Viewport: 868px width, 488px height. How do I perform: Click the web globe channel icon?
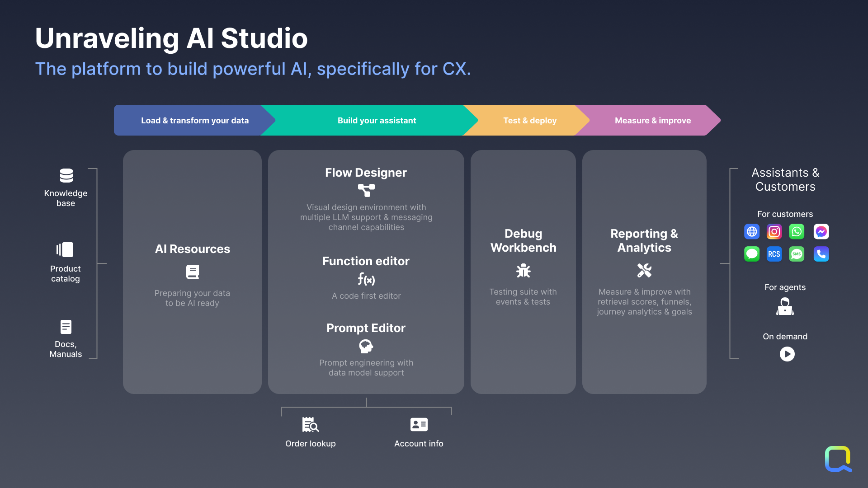tap(752, 232)
